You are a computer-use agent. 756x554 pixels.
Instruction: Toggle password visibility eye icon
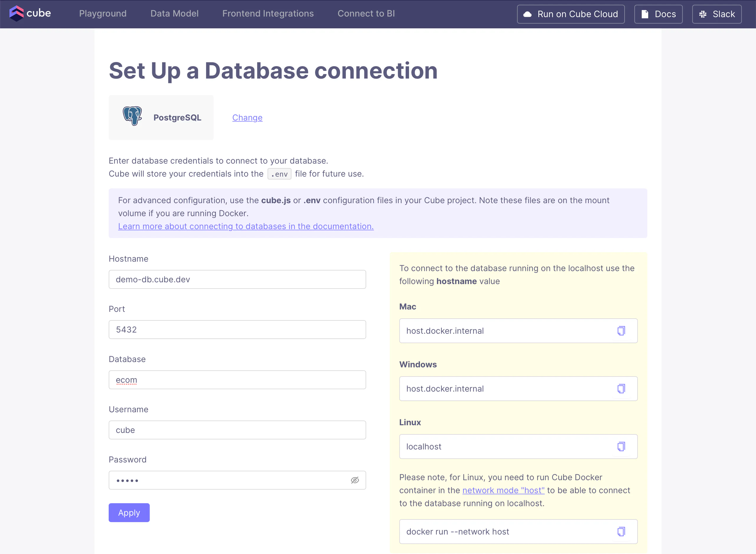click(x=355, y=480)
